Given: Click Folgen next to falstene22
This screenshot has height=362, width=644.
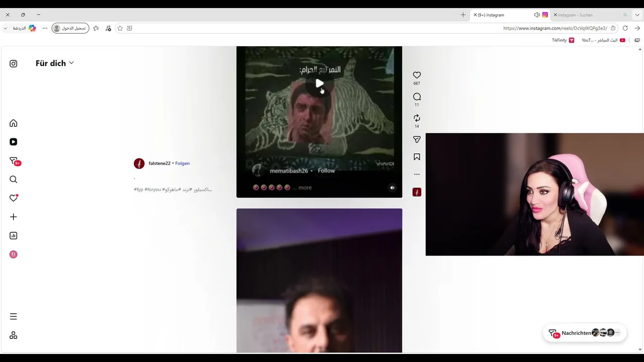Looking at the screenshot, I should [182, 163].
